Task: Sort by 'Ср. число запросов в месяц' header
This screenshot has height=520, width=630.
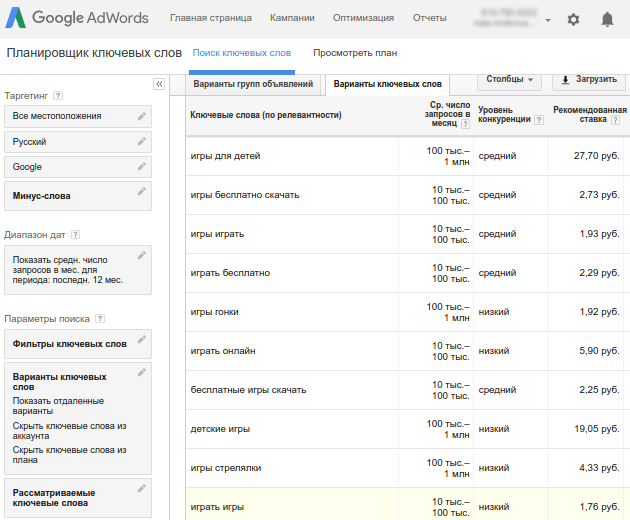Action: pyautogui.click(x=447, y=114)
